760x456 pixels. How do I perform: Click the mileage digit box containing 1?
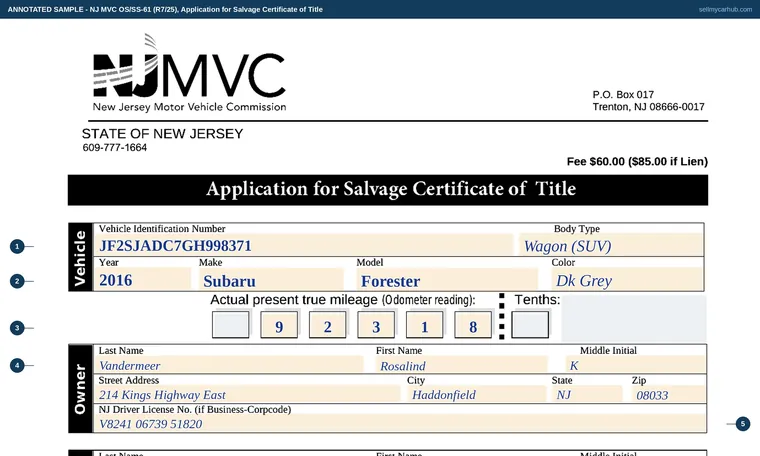(425, 324)
